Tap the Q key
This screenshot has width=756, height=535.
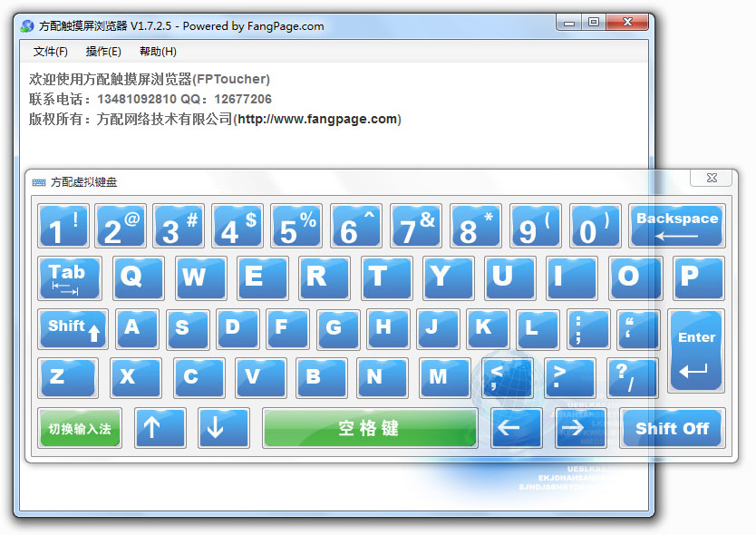point(139,278)
